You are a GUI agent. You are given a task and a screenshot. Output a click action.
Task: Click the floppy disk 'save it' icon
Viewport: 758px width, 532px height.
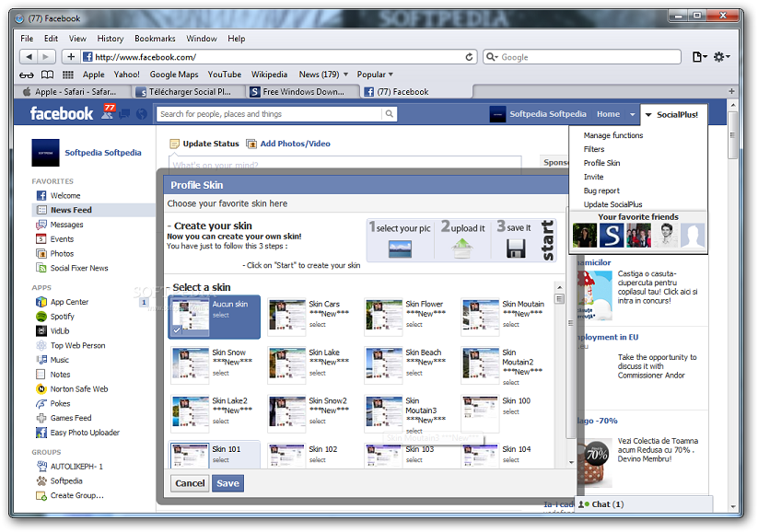[515, 249]
